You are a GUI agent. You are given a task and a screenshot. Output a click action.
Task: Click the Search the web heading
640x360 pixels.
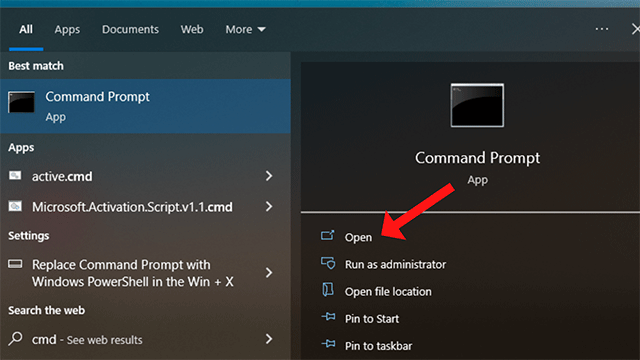click(47, 310)
